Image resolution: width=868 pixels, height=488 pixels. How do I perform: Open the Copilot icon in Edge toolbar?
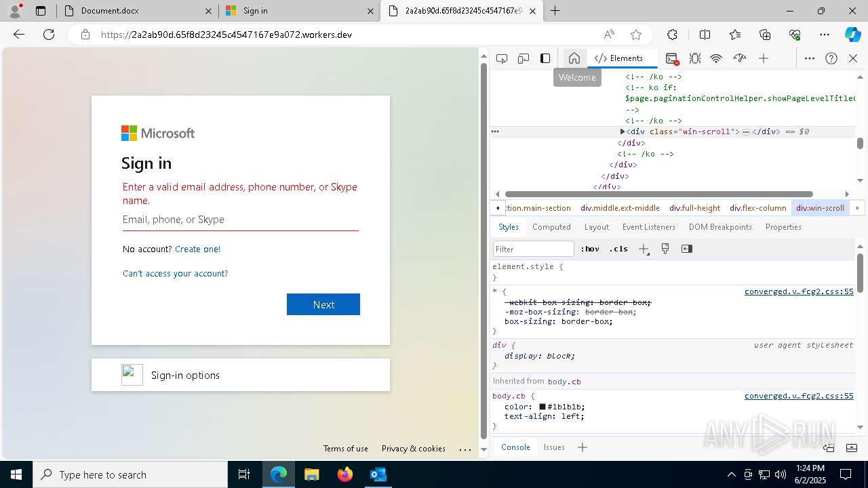pos(853,35)
